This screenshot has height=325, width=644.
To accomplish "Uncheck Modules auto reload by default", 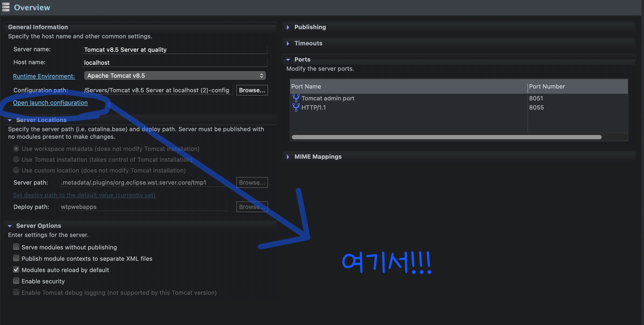I will click(x=16, y=270).
